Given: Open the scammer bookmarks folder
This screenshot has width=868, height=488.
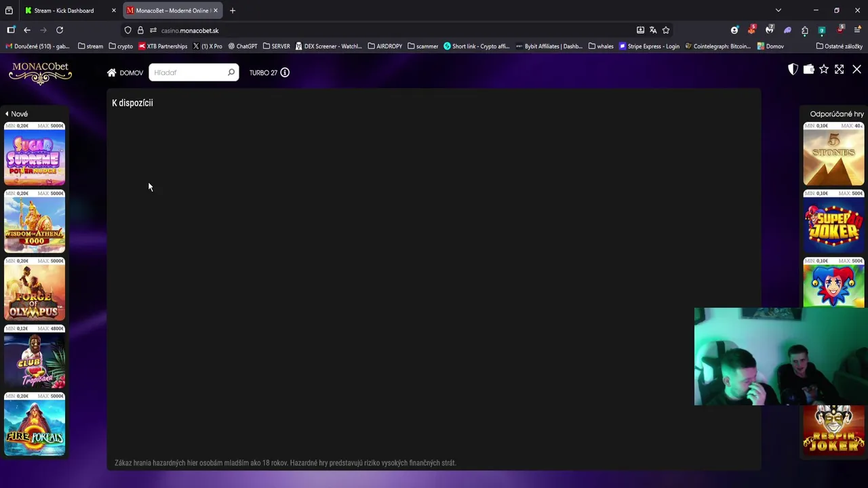Looking at the screenshot, I should point(422,46).
